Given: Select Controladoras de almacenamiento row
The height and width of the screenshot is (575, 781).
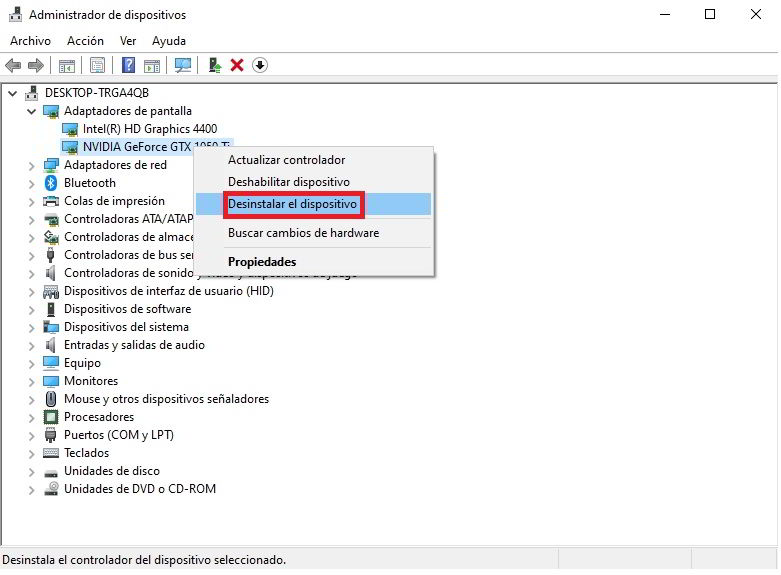Looking at the screenshot, I should point(129,237).
